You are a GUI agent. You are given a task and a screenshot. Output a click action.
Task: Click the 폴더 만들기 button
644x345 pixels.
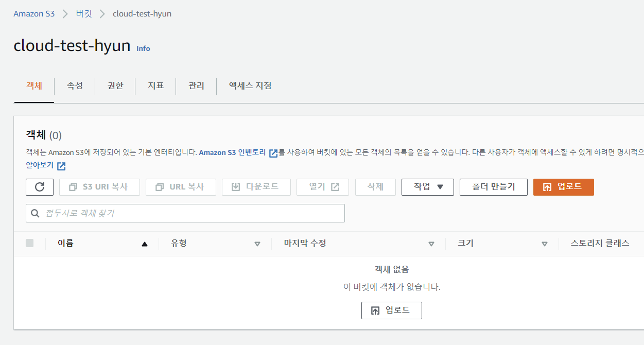[x=494, y=187]
